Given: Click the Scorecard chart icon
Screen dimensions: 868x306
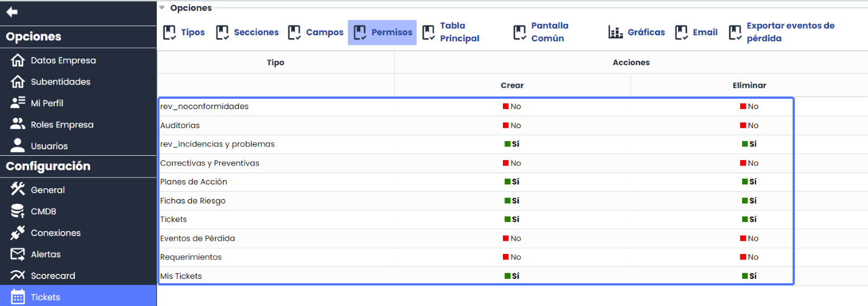Looking at the screenshot, I should (x=18, y=275).
